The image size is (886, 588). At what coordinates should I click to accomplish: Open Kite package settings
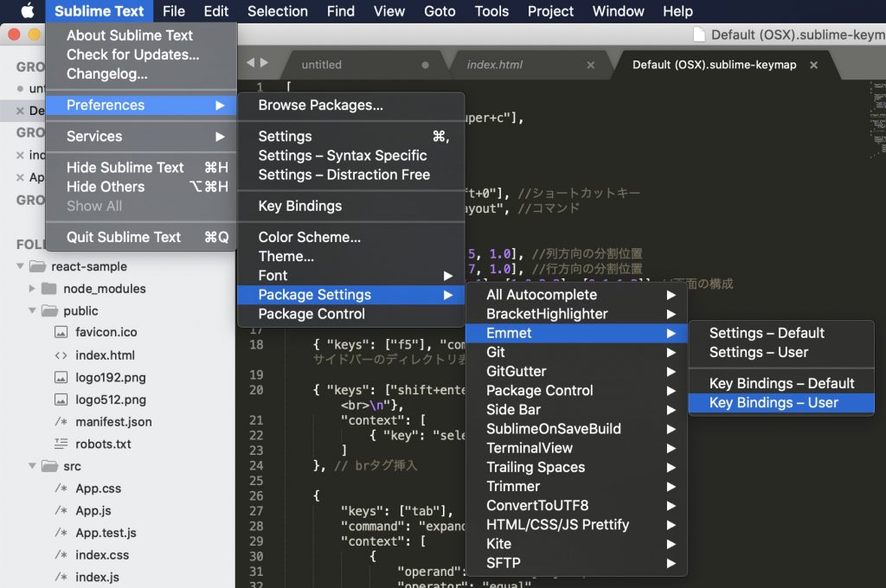point(576,545)
